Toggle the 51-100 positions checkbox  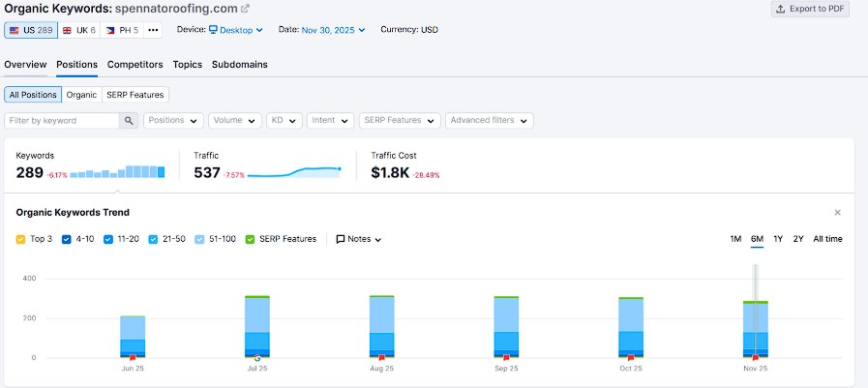[x=199, y=239]
